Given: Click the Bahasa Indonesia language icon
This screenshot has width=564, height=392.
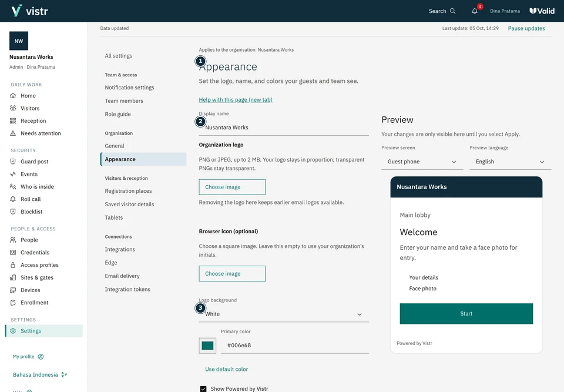Looking at the screenshot, I should [64, 375].
